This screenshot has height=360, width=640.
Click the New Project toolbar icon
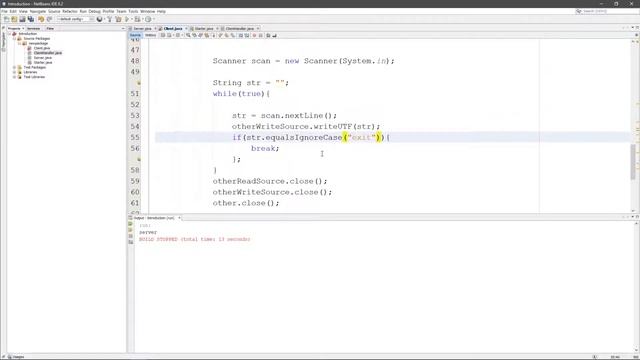[x=14, y=19]
